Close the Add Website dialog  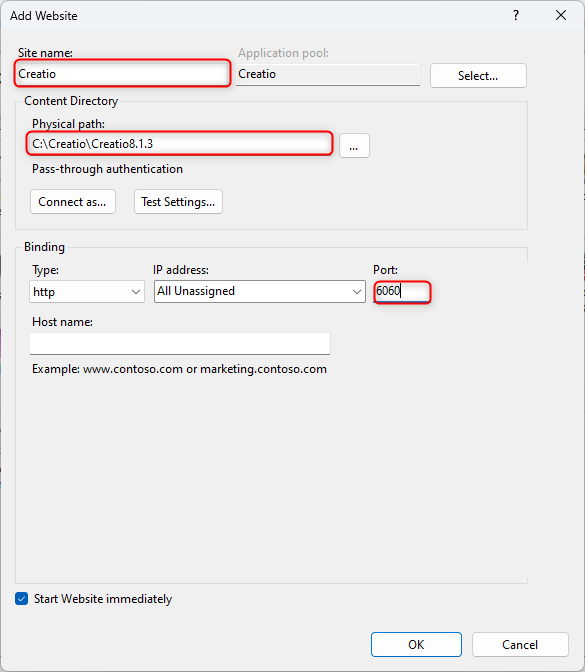click(561, 16)
